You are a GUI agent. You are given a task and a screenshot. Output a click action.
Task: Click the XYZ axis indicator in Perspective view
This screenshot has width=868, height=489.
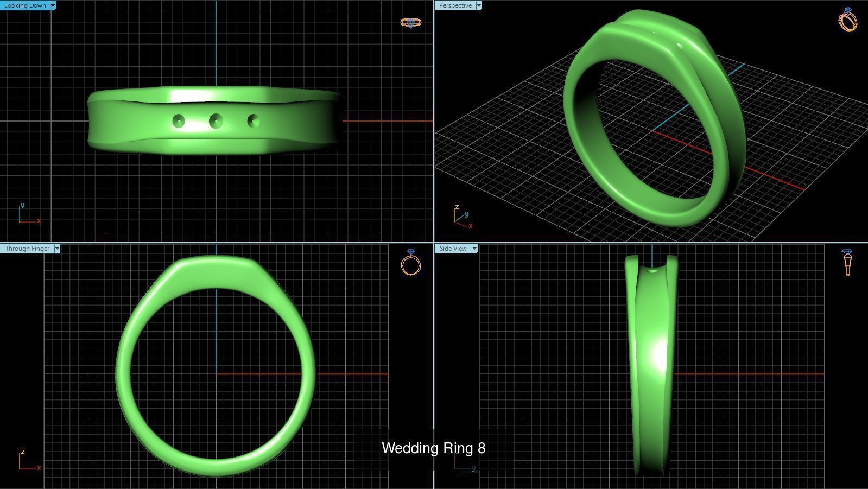point(462,217)
